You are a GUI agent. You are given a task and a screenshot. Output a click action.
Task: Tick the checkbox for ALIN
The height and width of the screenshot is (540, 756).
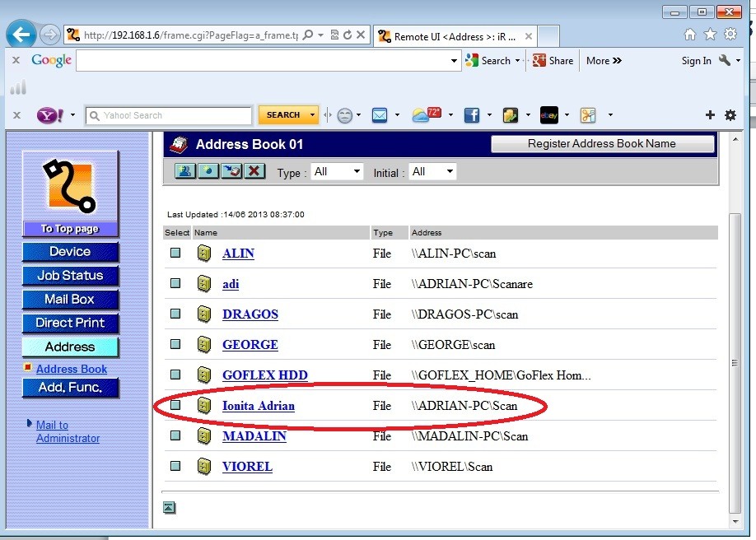pyautogui.click(x=175, y=253)
